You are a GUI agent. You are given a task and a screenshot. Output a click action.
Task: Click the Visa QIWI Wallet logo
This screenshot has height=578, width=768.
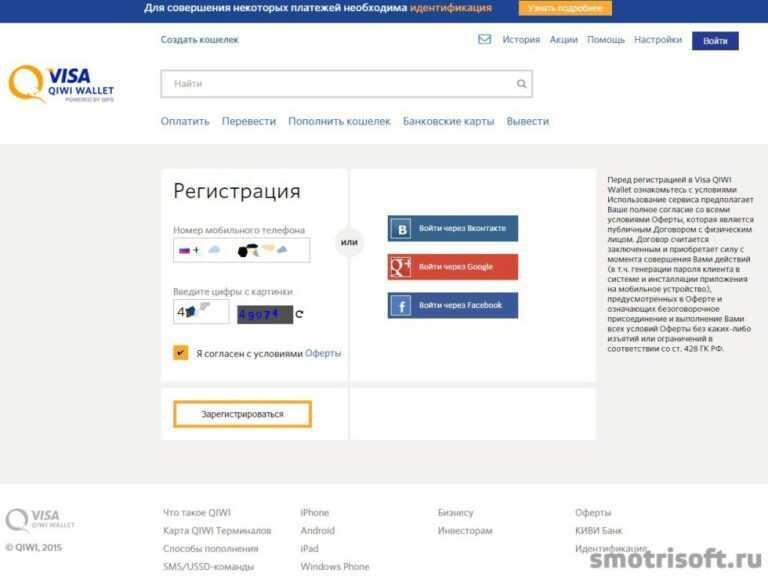[x=61, y=84]
